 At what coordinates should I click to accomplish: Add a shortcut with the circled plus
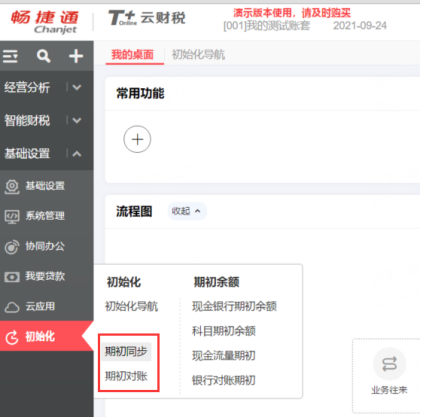(137, 139)
